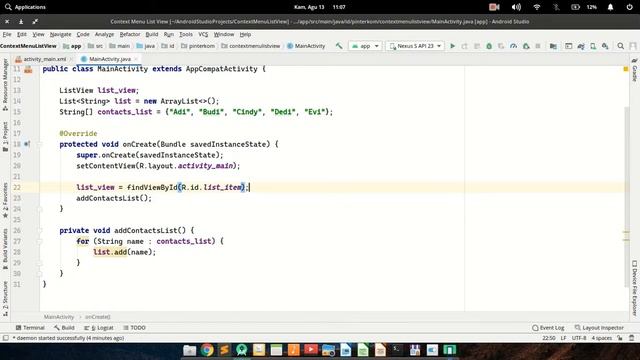The width and height of the screenshot is (640, 360).
Task: Open the Logcat tool window
Action: (98, 328)
